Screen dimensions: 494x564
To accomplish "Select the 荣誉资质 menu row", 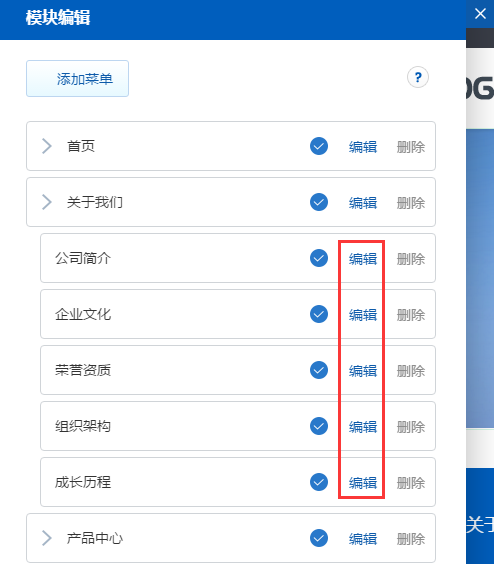I will point(238,370).
